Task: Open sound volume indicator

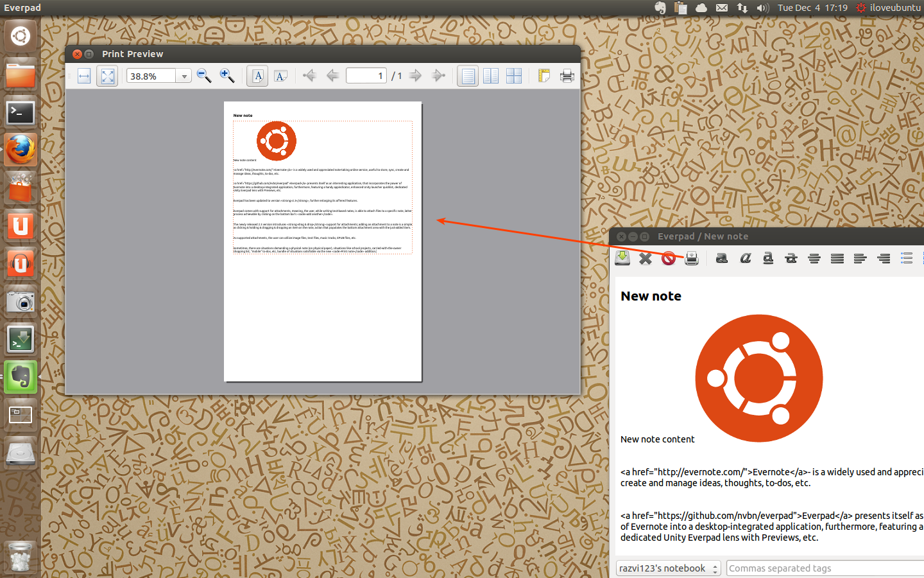Action: (x=762, y=8)
